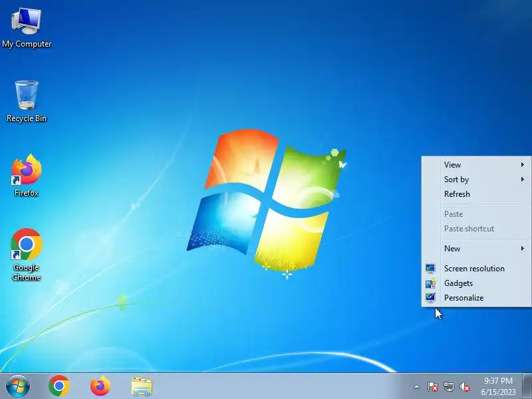The width and height of the screenshot is (532, 399).
Task: Click the Show desktop strip
Action: 527,386
